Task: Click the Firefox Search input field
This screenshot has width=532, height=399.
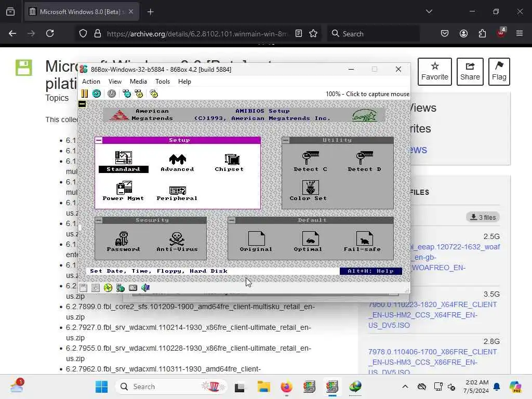Action: pos(373,34)
